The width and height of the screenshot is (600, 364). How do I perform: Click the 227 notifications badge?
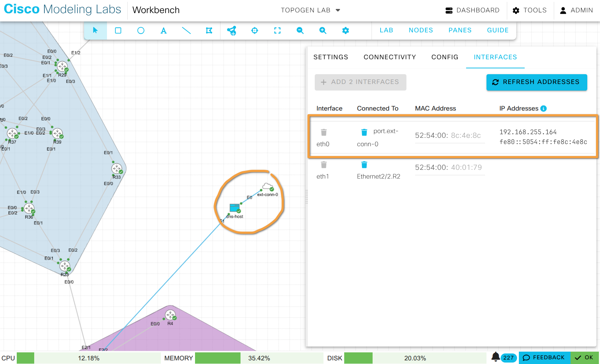[508, 358]
